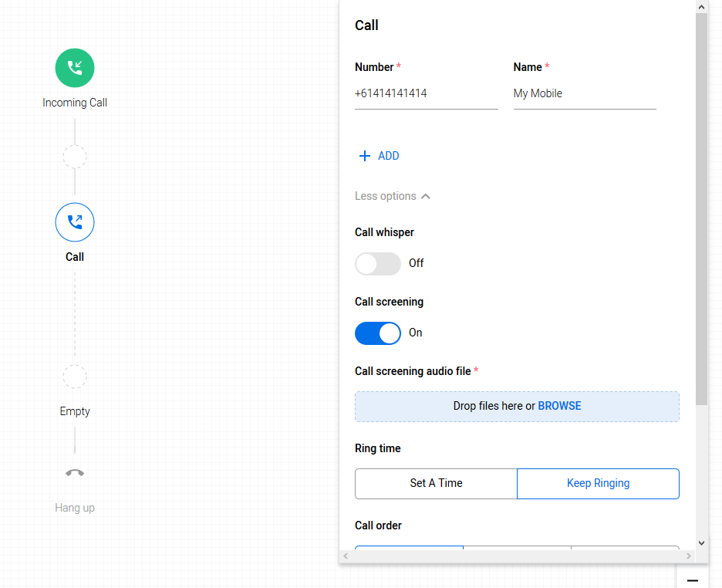The width and height of the screenshot is (722, 588).
Task: Click the Number input field
Action: (426, 93)
